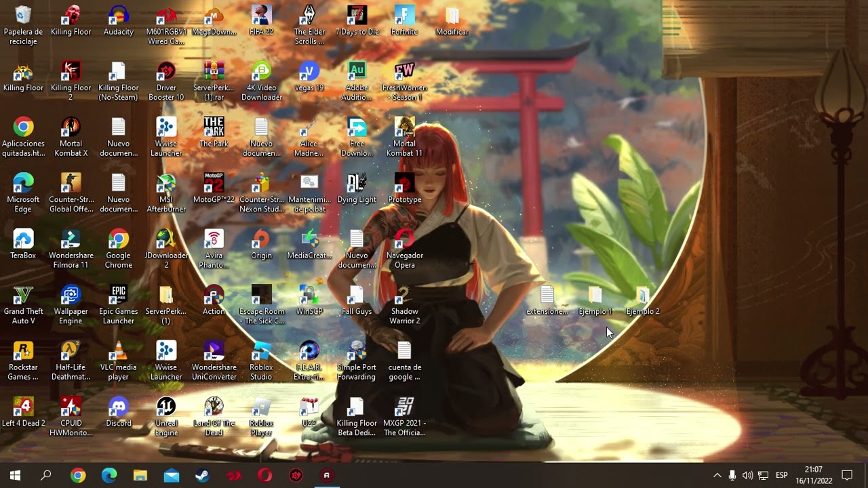
Task: Select the Alice Madness shortcut
Action: click(x=309, y=138)
